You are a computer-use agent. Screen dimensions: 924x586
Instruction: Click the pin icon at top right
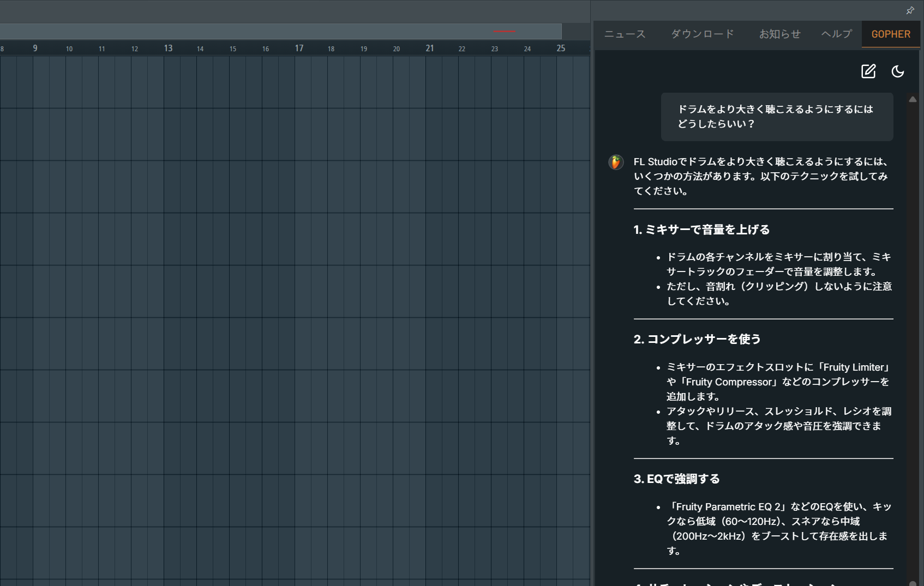point(910,10)
